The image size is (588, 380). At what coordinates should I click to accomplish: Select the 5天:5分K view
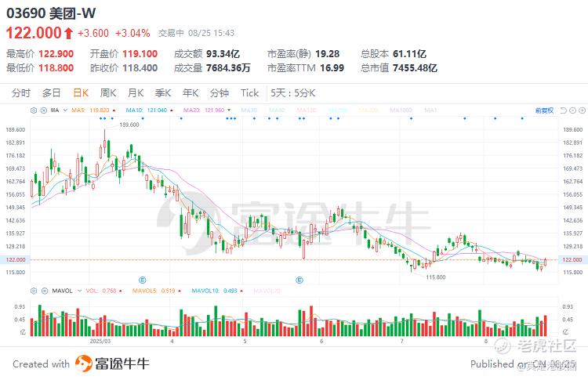pyautogui.click(x=293, y=93)
